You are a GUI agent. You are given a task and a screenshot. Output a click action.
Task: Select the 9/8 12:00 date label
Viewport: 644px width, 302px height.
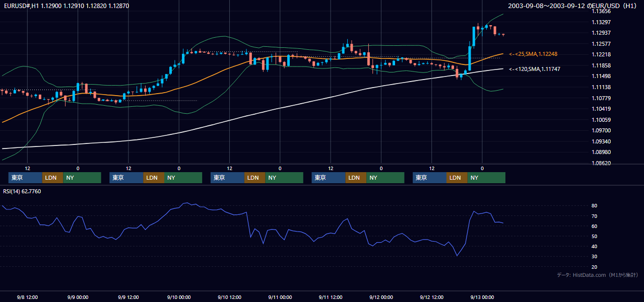27,297
